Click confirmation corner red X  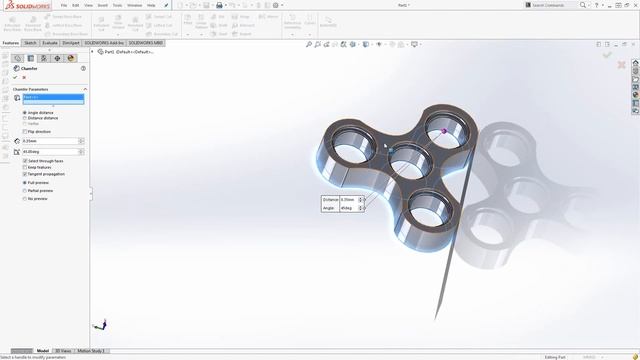click(622, 64)
